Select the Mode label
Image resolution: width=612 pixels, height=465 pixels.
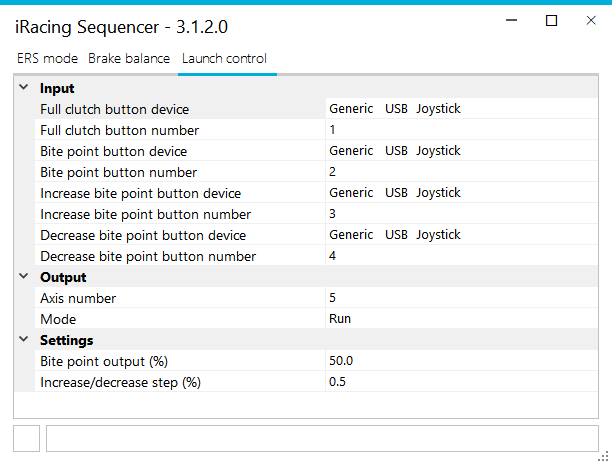(58, 319)
